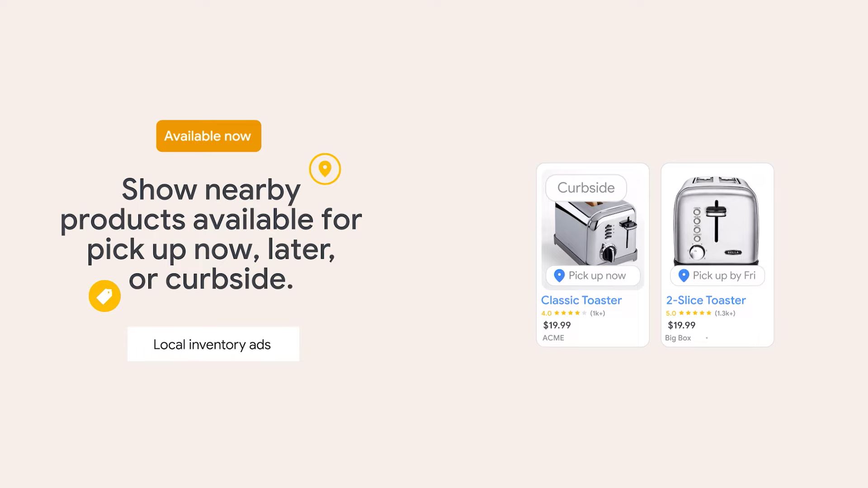Click the ACME seller name

pyautogui.click(x=553, y=338)
